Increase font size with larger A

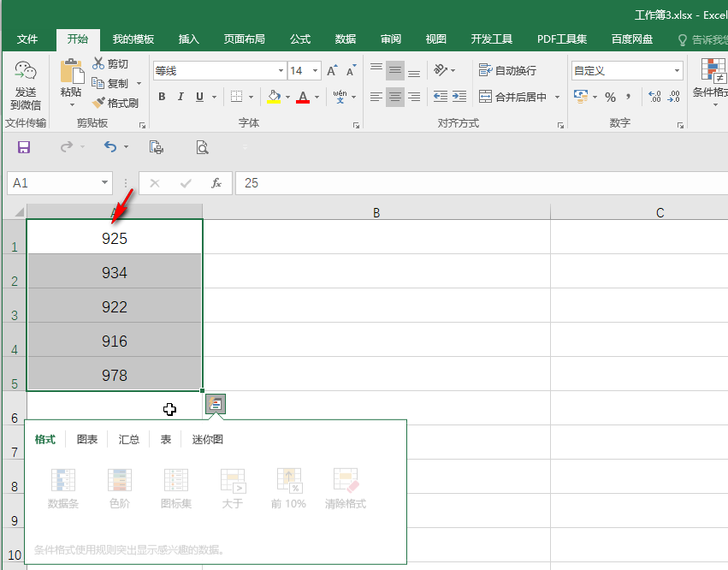coord(332,71)
